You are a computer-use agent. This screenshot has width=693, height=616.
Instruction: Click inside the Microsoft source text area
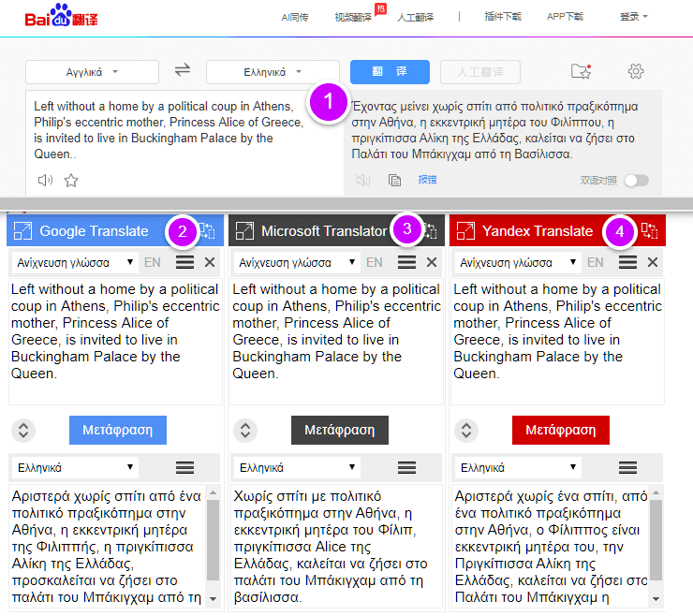pos(337,341)
